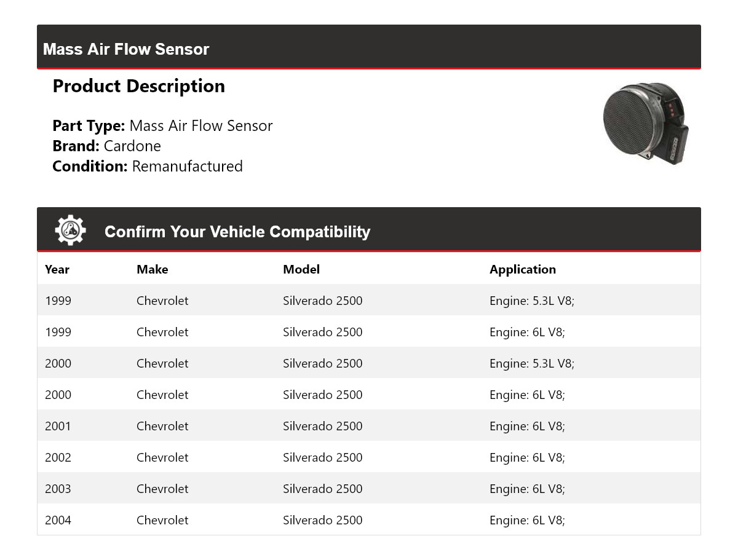This screenshot has height=560, width=738.
Task: Select the 2003 Chevrolet Silverado 2500 row
Action: point(368,489)
